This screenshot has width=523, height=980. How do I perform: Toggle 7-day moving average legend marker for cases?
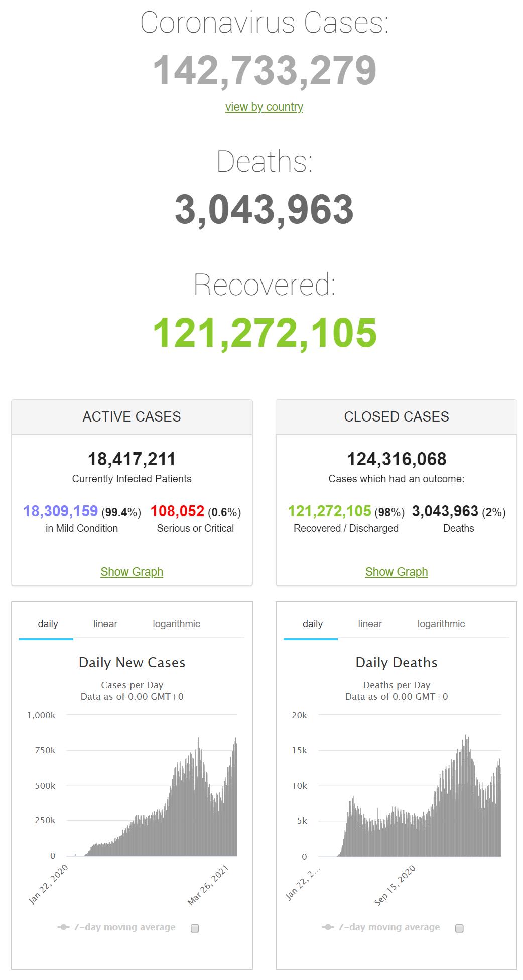click(63, 927)
